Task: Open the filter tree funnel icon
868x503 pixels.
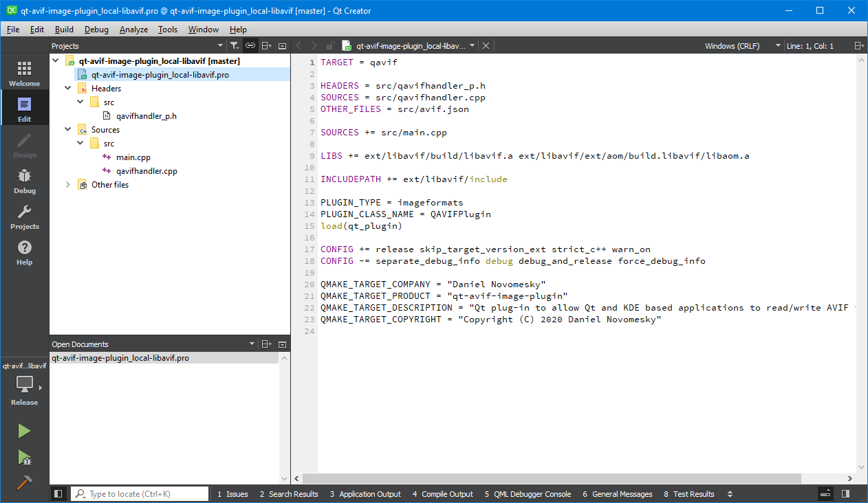Action: point(234,45)
